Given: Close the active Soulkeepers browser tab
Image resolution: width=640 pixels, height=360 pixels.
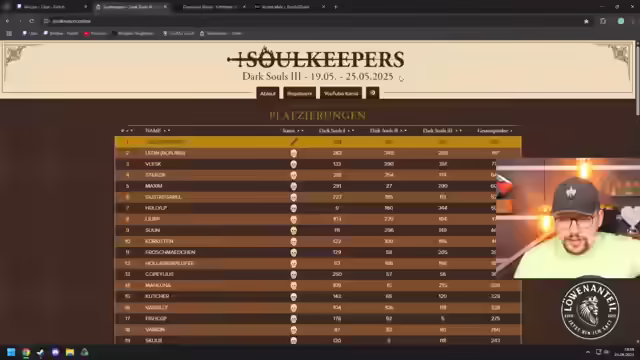Looking at the screenshot, I should click(165, 7).
